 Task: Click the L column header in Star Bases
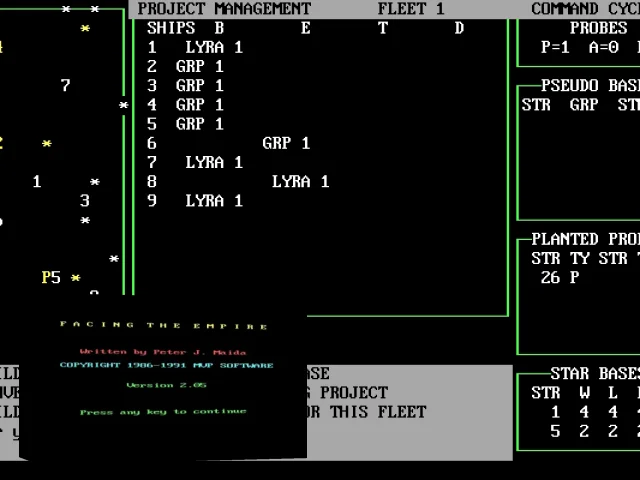(x=613, y=393)
